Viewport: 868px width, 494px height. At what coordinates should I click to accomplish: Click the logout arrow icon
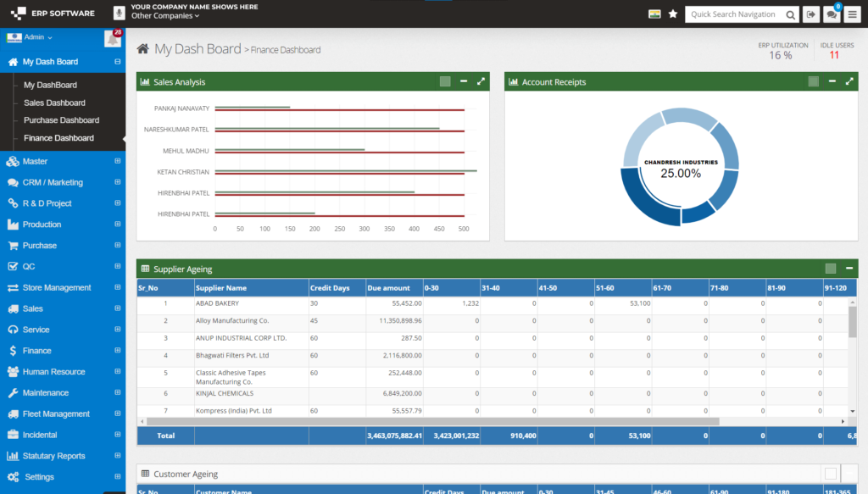(811, 14)
